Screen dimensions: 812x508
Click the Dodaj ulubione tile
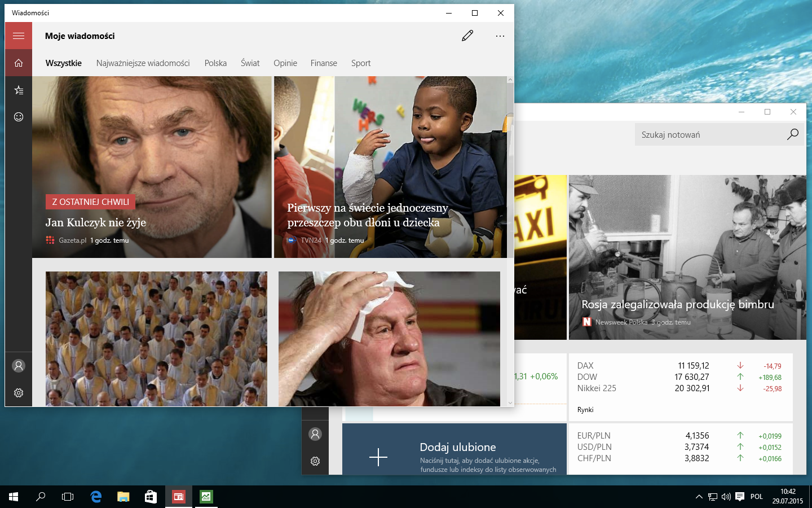tap(454, 449)
